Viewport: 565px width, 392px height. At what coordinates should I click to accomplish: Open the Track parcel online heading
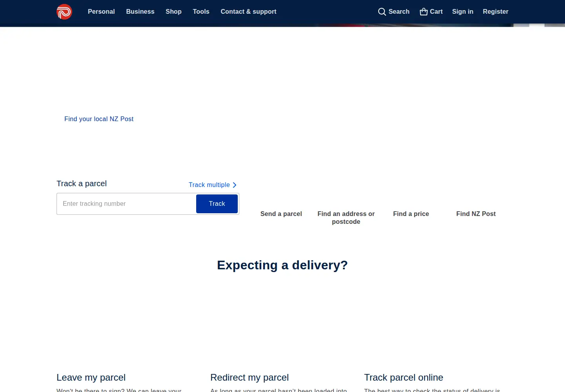[404, 377]
